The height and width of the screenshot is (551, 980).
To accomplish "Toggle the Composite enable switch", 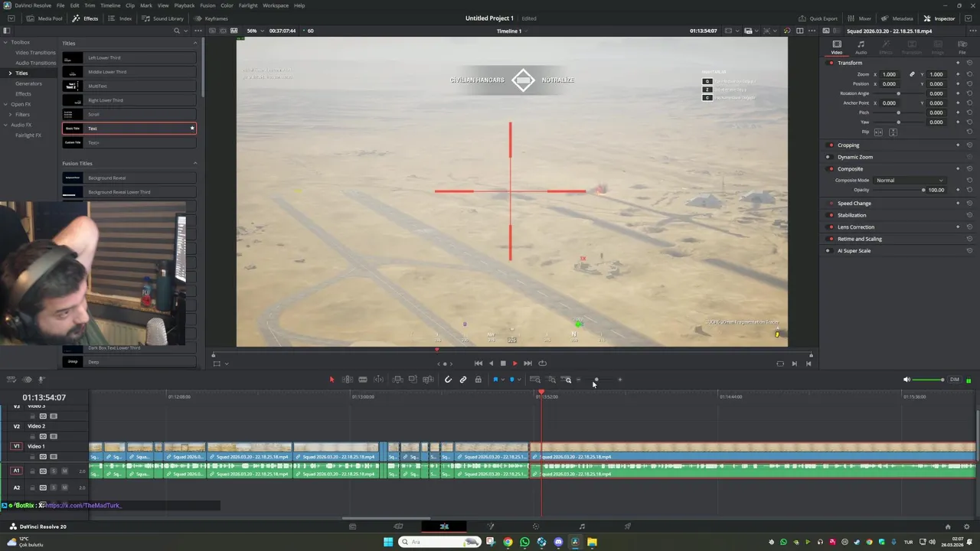I will click(831, 168).
